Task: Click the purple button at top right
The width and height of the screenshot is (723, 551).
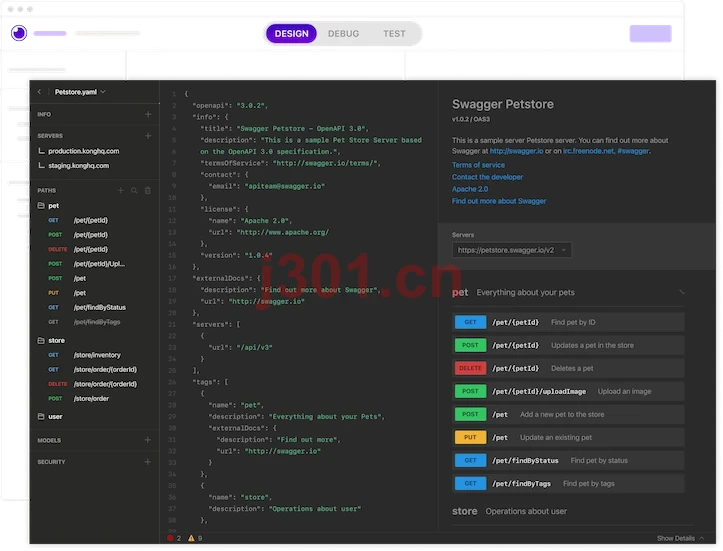Action: coord(651,34)
